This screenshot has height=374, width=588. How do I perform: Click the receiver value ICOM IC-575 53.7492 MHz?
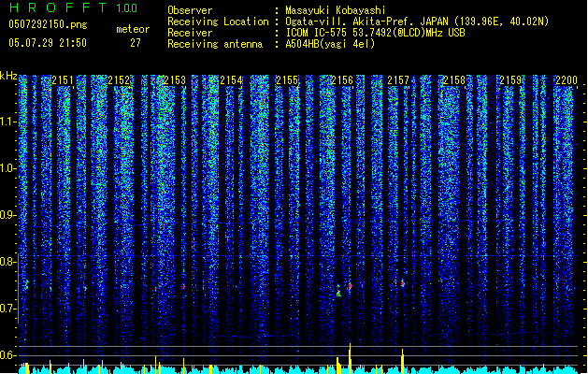point(375,33)
